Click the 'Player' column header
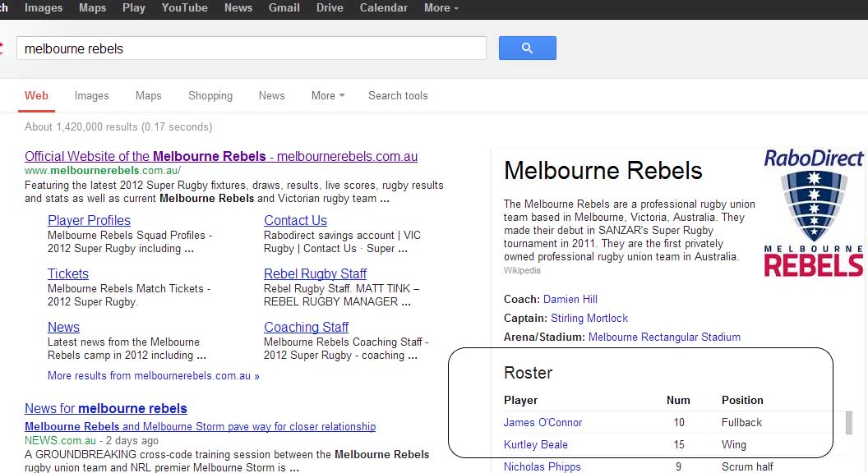 tap(520, 400)
